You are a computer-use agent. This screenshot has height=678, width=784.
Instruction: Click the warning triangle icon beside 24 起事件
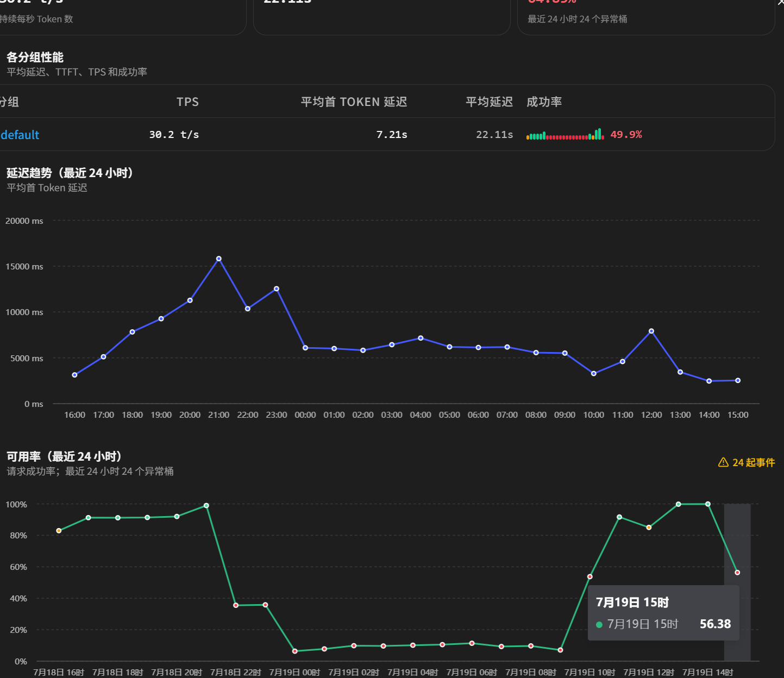(723, 462)
